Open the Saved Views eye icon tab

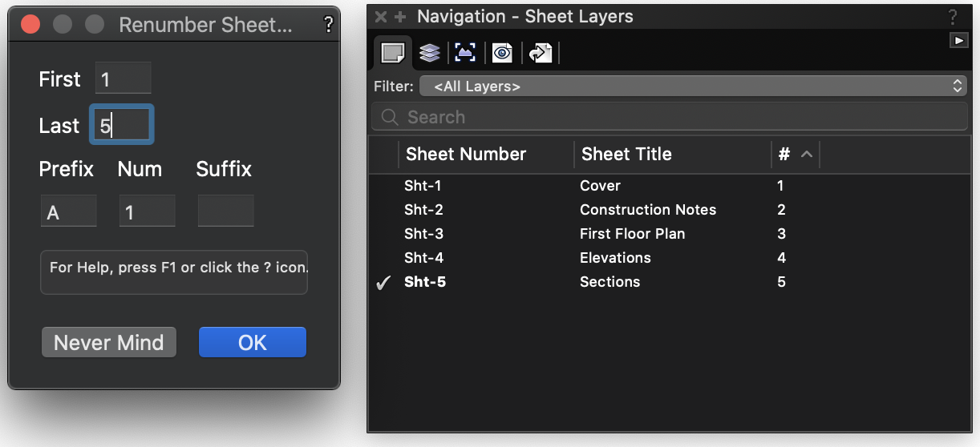(x=502, y=53)
